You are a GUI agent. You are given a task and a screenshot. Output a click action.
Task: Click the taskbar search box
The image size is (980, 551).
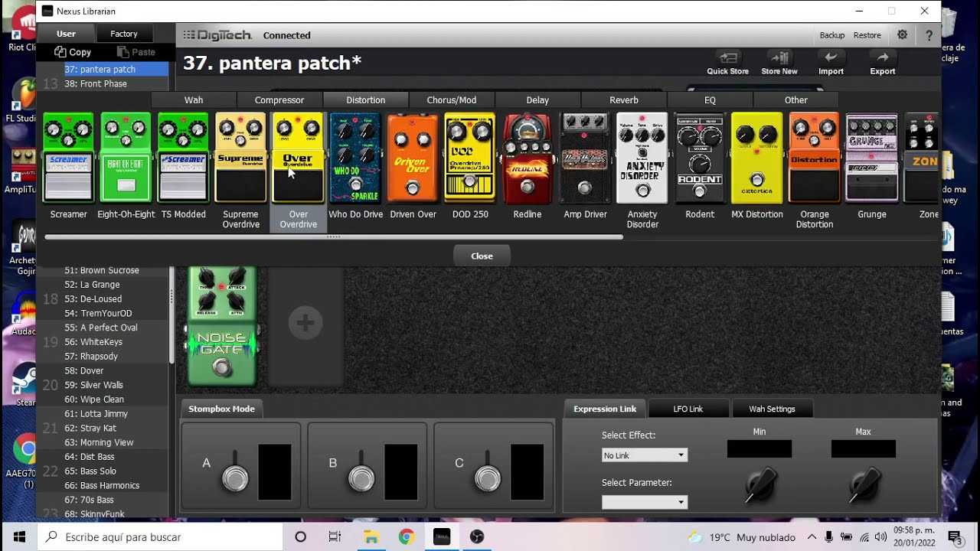click(x=160, y=536)
